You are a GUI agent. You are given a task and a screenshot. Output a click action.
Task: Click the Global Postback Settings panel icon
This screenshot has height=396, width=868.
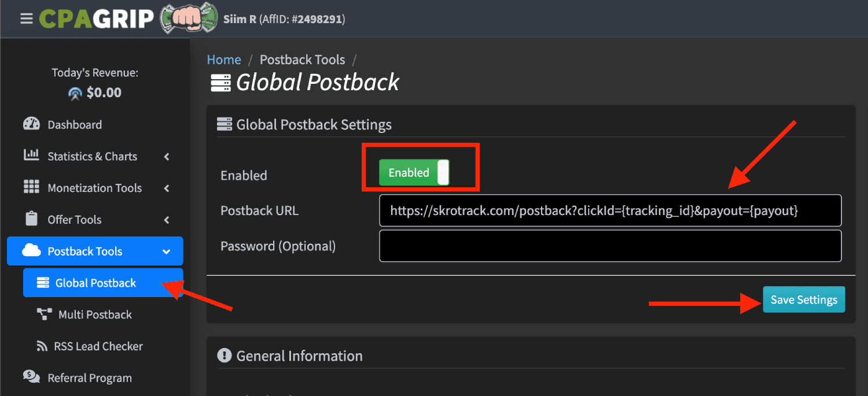click(225, 124)
